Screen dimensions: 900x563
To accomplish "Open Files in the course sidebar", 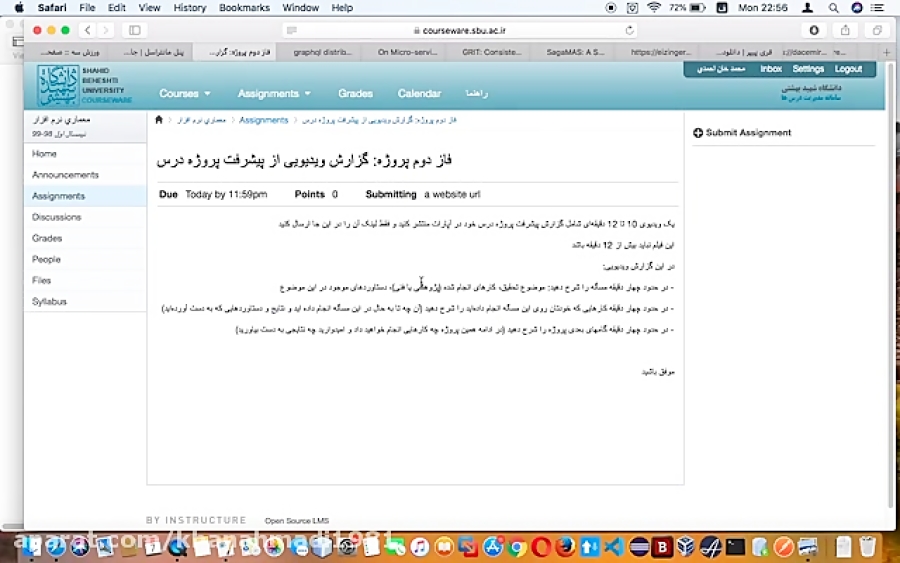I will pyautogui.click(x=86, y=280).
